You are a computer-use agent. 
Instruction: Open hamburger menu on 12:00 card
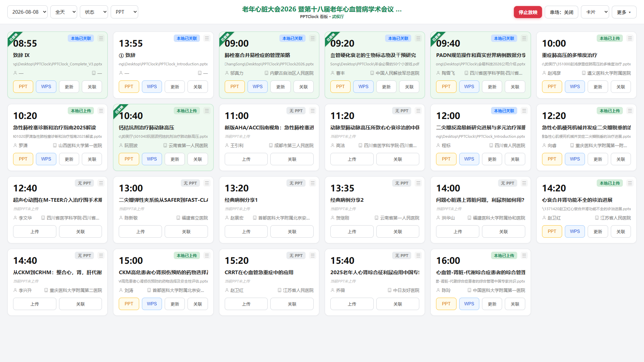[x=524, y=111]
